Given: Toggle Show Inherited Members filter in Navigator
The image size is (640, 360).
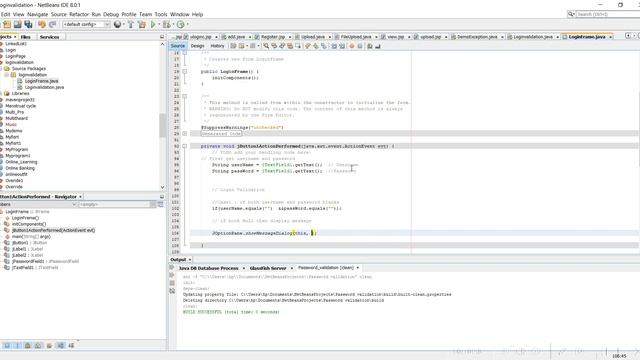Looking at the screenshot, I should (x=7, y=345).
